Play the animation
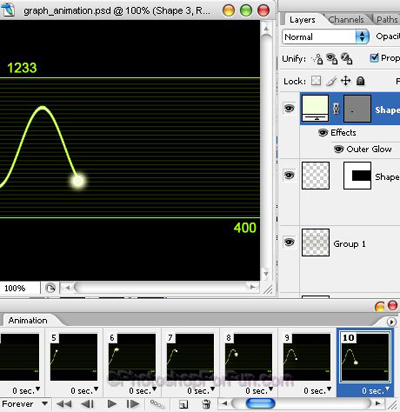400x412 pixels. (112, 404)
